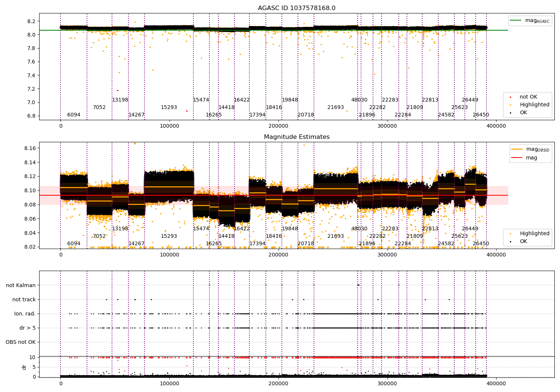
Task: Click the green mag AGASC legend line
Action: coord(516,21)
